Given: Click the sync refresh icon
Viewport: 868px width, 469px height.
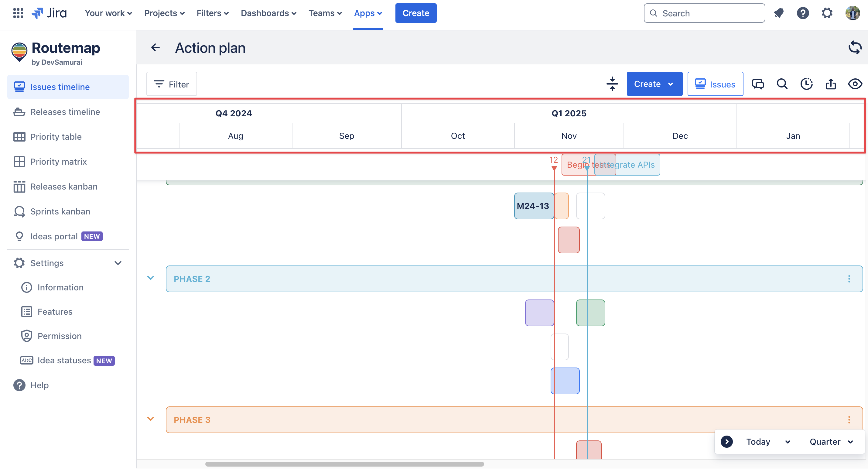Looking at the screenshot, I should [855, 47].
